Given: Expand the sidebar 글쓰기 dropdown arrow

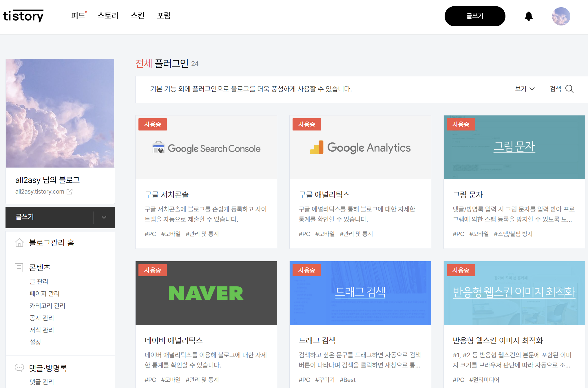Looking at the screenshot, I should click(x=104, y=217).
